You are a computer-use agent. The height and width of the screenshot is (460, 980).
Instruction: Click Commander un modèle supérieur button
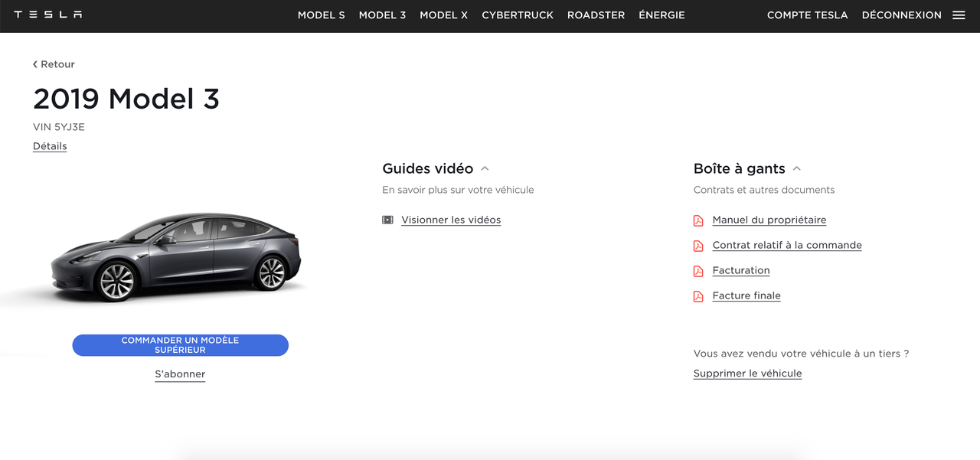[x=180, y=345]
